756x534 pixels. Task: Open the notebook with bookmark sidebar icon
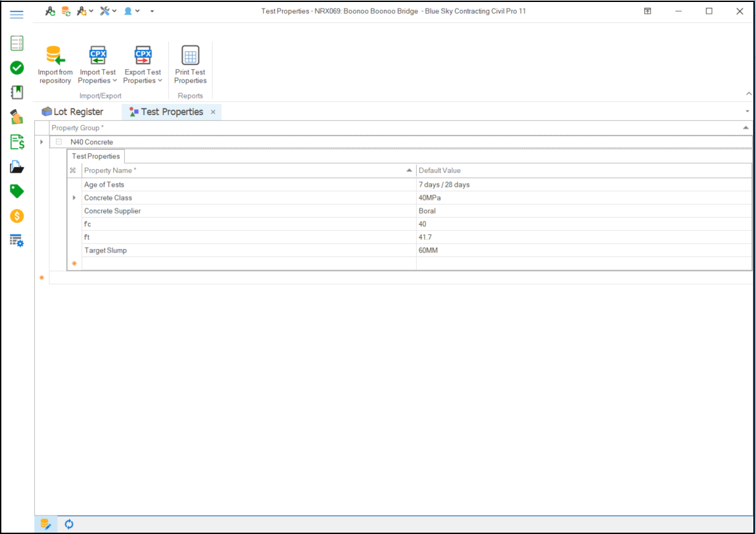click(17, 92)
